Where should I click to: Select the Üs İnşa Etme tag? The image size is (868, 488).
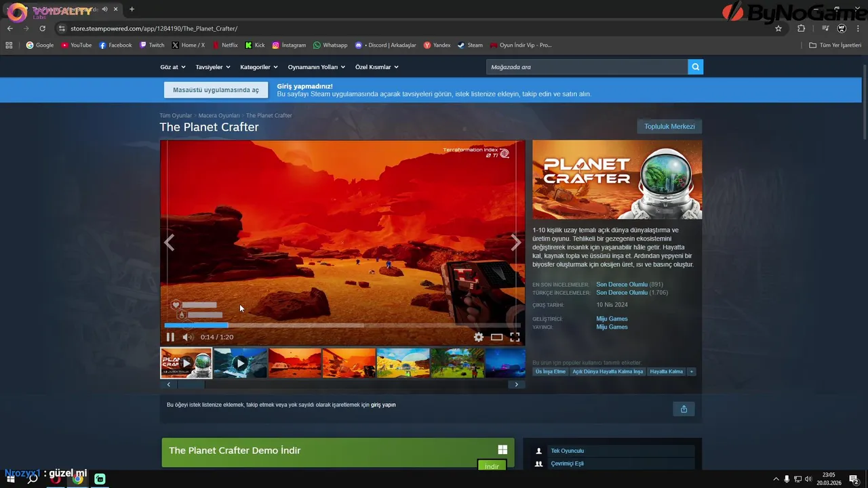[x=551, y=371]
